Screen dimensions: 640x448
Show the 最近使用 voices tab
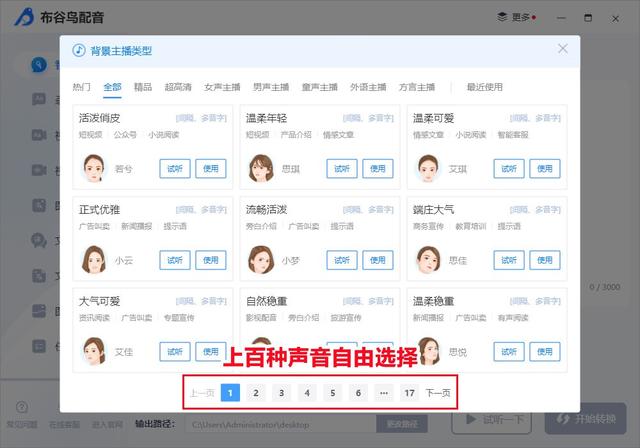[x=484, y=87]
